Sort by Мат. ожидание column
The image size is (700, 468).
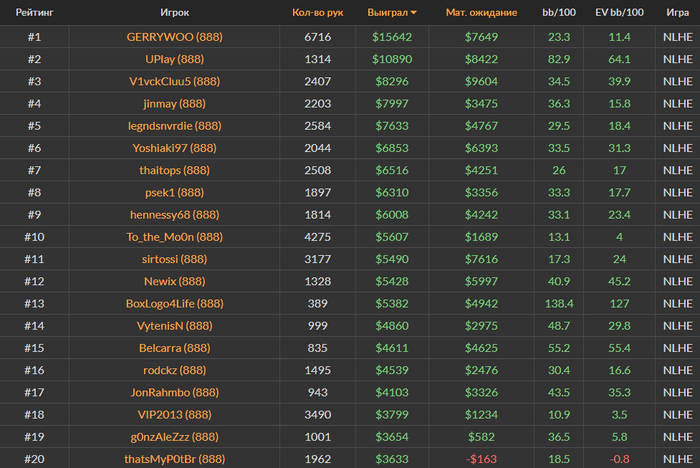point(481,13)
